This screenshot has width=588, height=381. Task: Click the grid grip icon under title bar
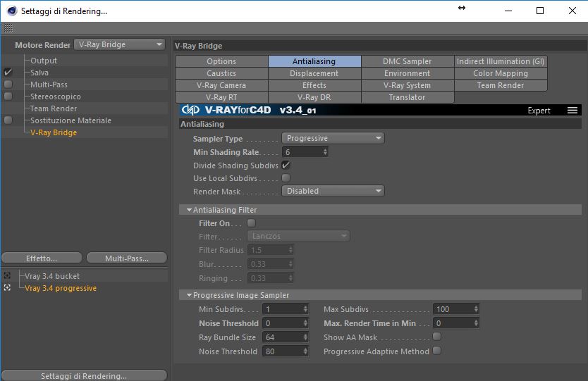8,28
